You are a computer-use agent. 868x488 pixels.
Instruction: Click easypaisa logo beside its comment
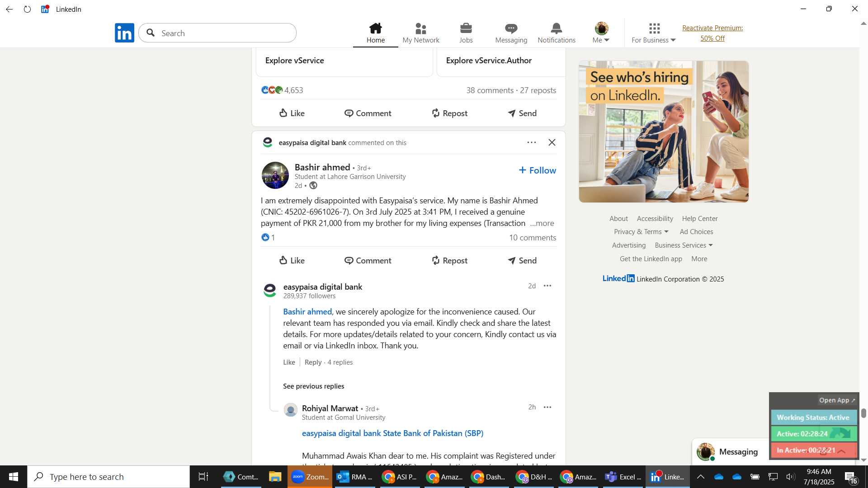tap(270, 291)
